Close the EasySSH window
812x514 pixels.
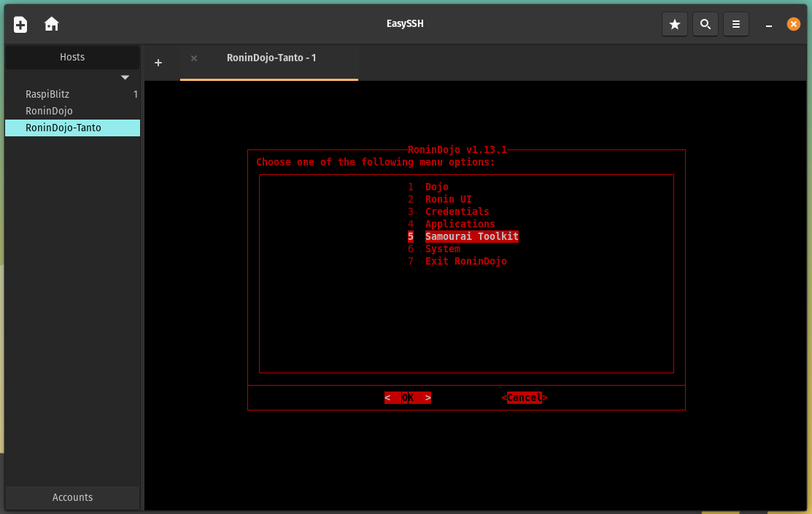coord(793,24)
